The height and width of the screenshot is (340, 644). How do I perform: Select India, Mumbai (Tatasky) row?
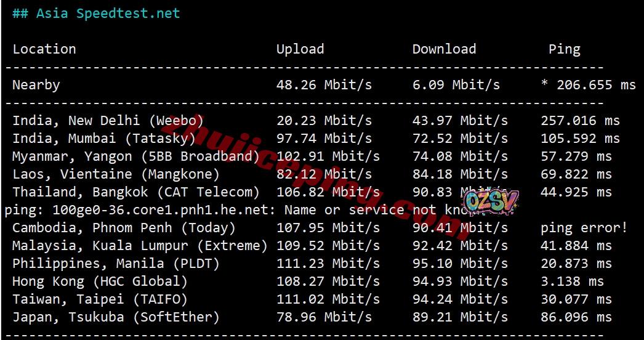pos(104,139)
